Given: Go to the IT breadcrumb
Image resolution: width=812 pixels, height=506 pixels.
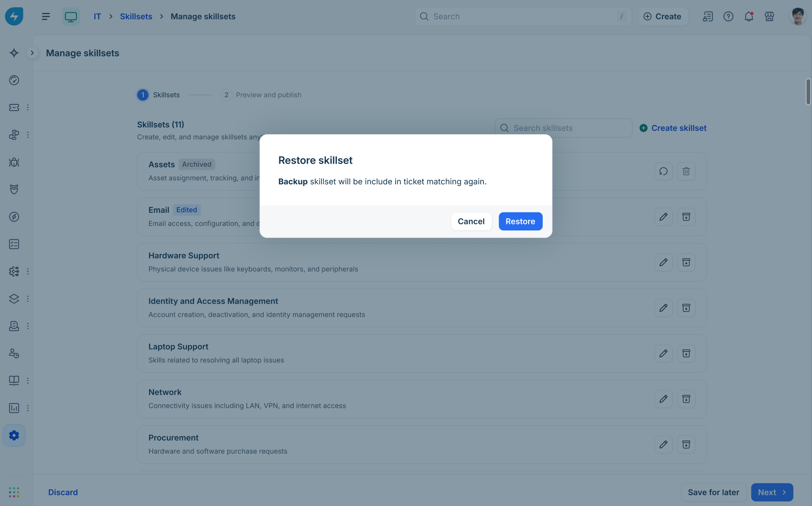Looking at the screenshot, I should click(97, 16).
